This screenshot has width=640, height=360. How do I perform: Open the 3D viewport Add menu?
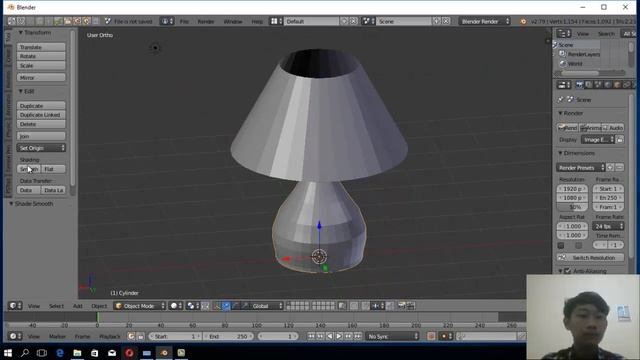tap(78, 306)
